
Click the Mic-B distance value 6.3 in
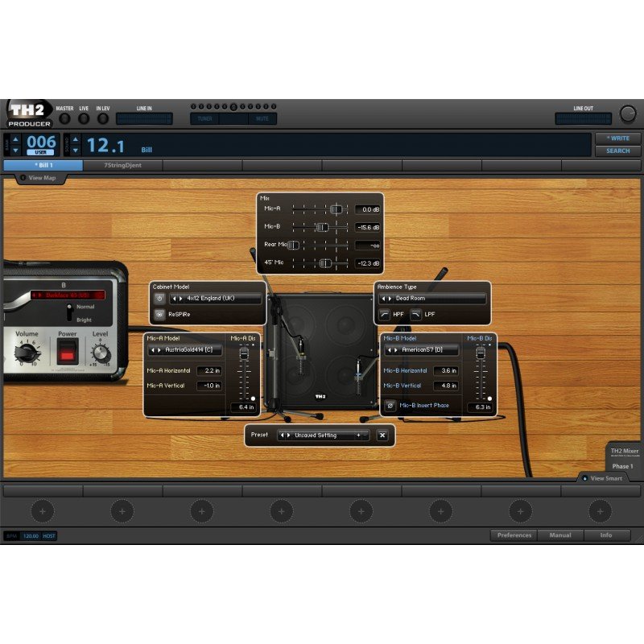[x=481, y=407]
